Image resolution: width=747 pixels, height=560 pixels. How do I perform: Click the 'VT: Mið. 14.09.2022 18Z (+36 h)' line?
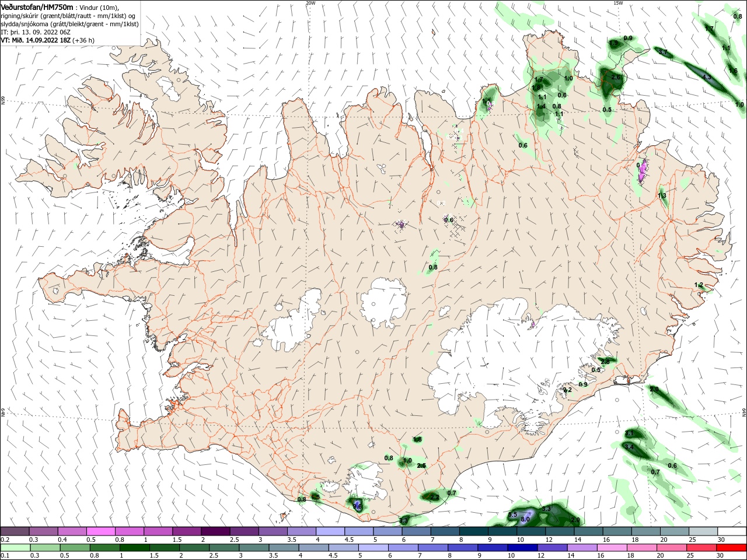tap(48, 40)
